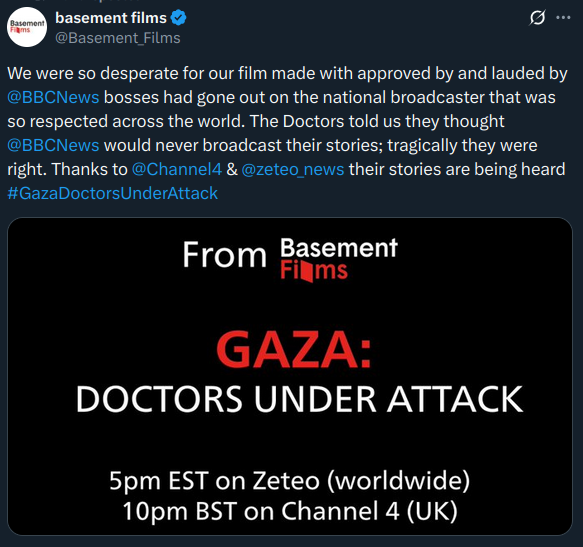Open the @BBCNews mention before "bosses"
The image size is (583, 547).
coord(53,97)
